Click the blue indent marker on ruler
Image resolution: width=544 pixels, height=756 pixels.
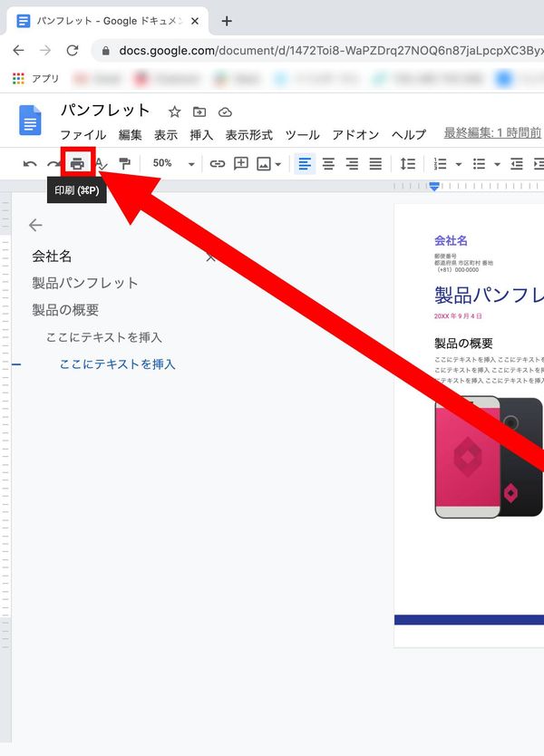[434, 186]
